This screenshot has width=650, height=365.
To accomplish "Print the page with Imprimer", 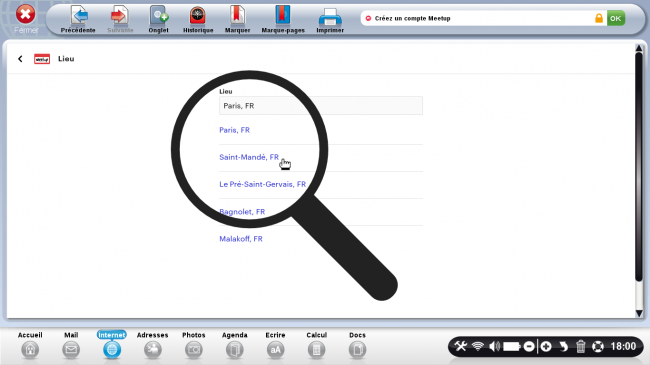I will point(330,19).
